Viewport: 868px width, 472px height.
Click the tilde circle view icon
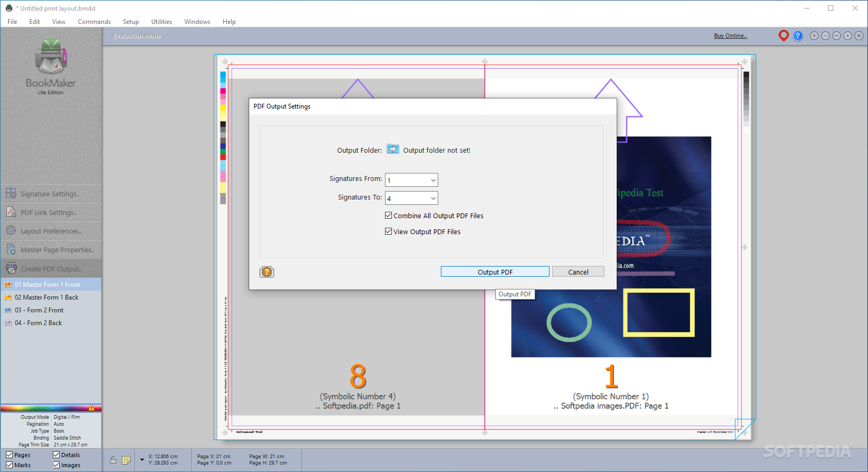[x=837, y=36]
